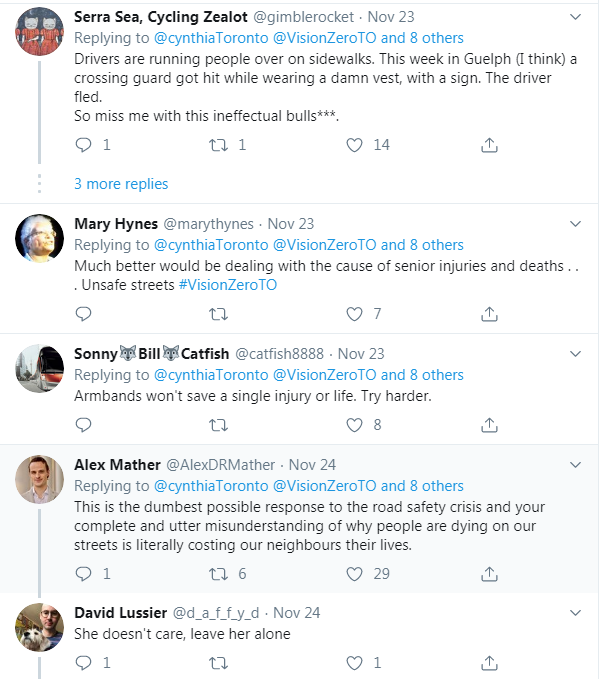
Task: Open the #VisionZeroTO hashtag link
Action: (x=227, y=285)
